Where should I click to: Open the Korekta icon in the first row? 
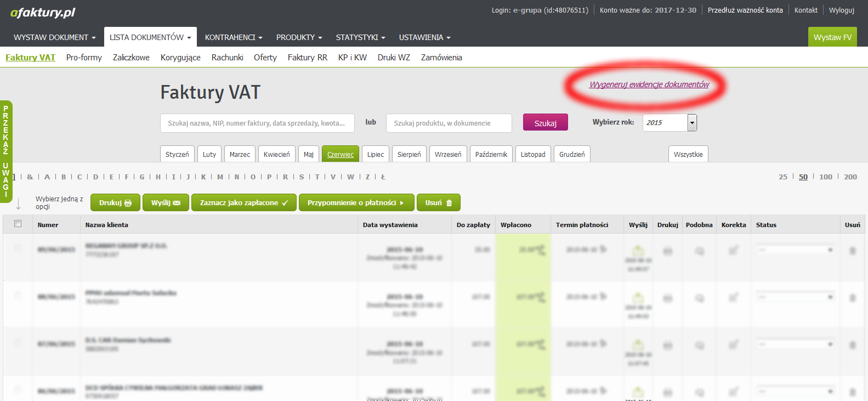(733, 251)
